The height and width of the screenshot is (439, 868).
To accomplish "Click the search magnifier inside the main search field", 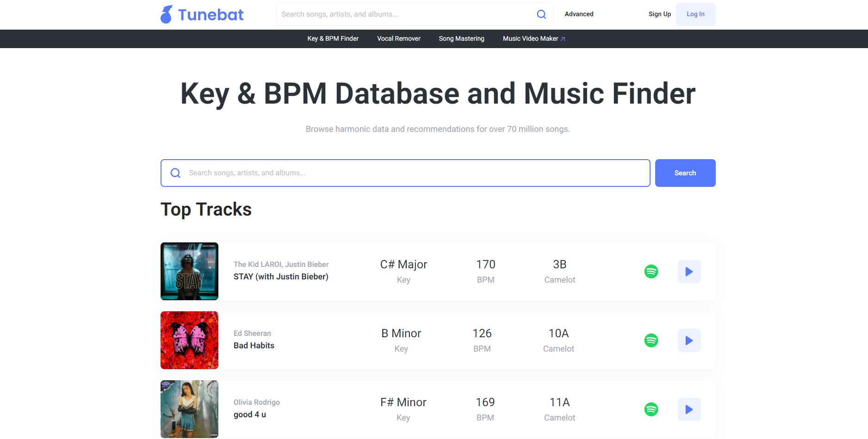I will (x=175, y=173).
